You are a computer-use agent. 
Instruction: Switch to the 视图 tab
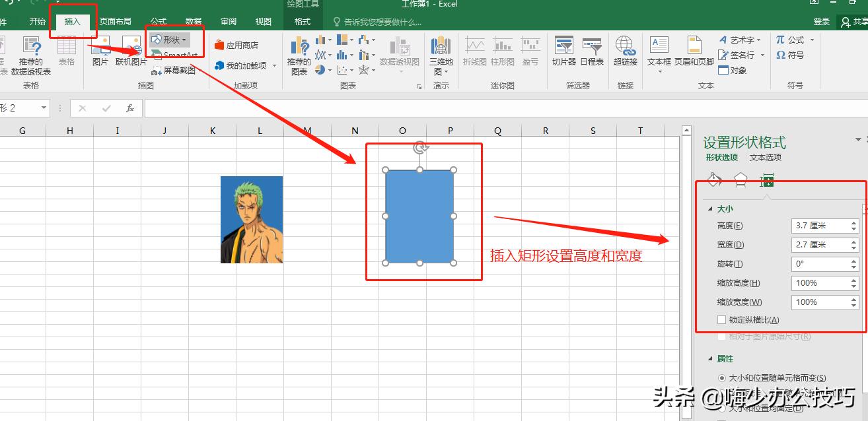(264, 22)
